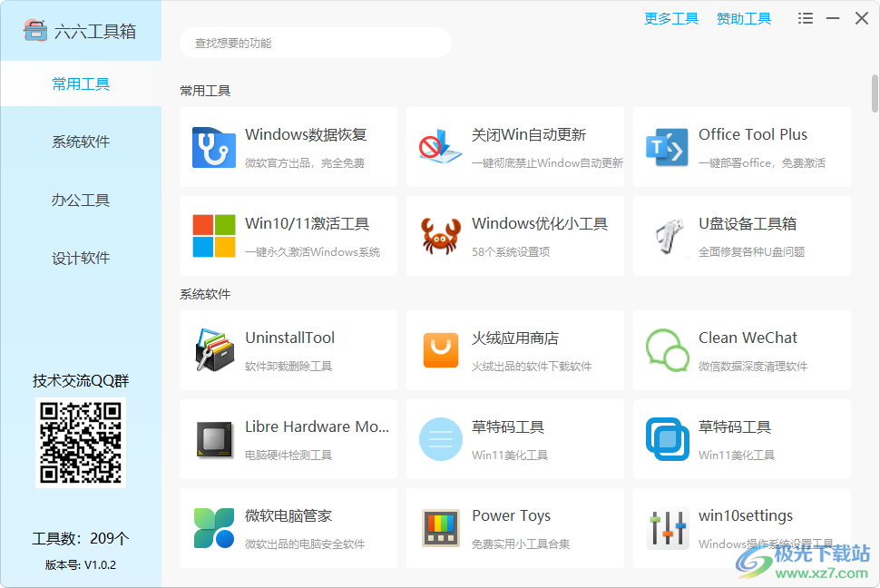Focus the 查找想要的功能 search box
Screen dimensions: 880x588
tap(316, 43)
